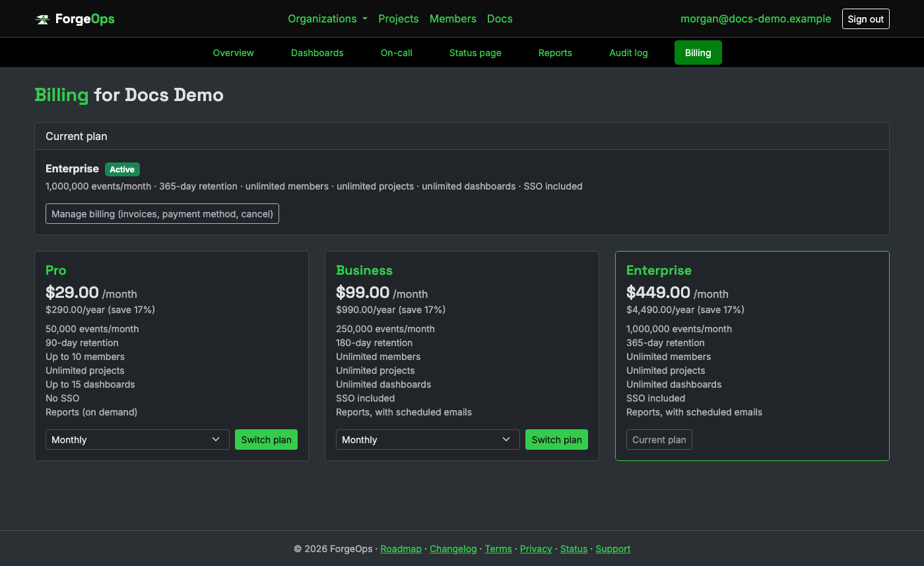Click the Business plan heading
Image resolution: width=924 pixels, height=566 pixels.
pyautogui.click(x=364, y=270)
